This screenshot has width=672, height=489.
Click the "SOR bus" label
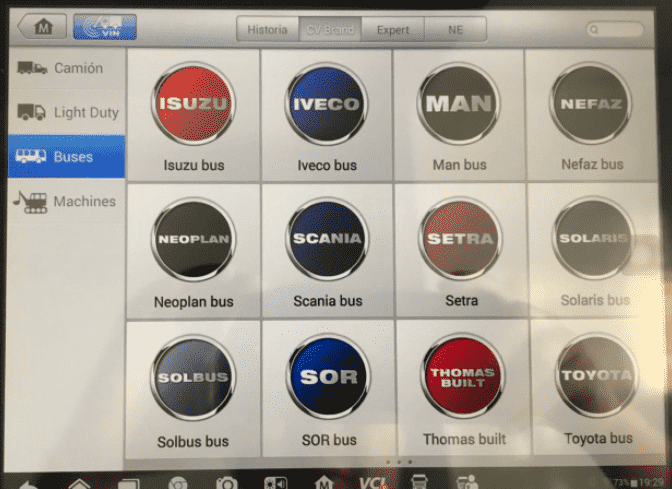pos(329,440)
